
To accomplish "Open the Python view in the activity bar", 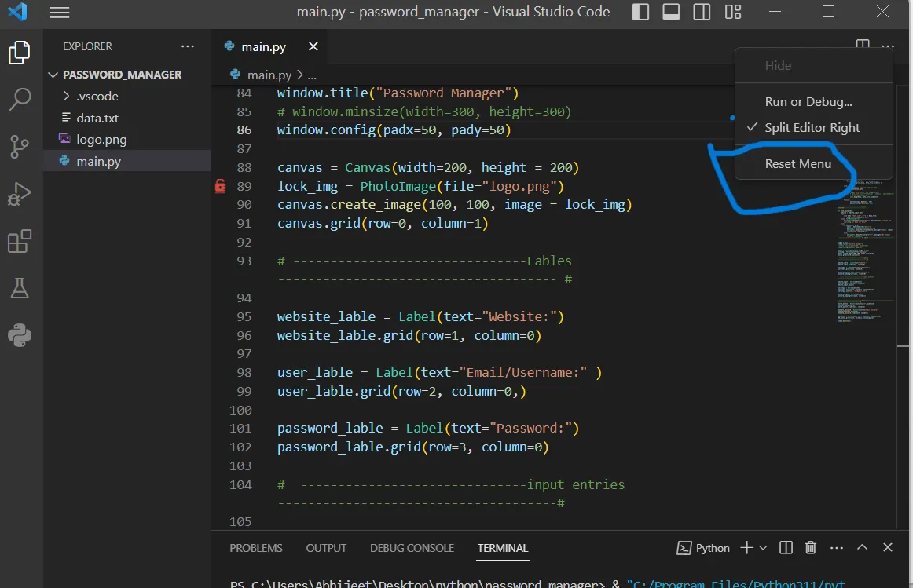I will [20, 336].
